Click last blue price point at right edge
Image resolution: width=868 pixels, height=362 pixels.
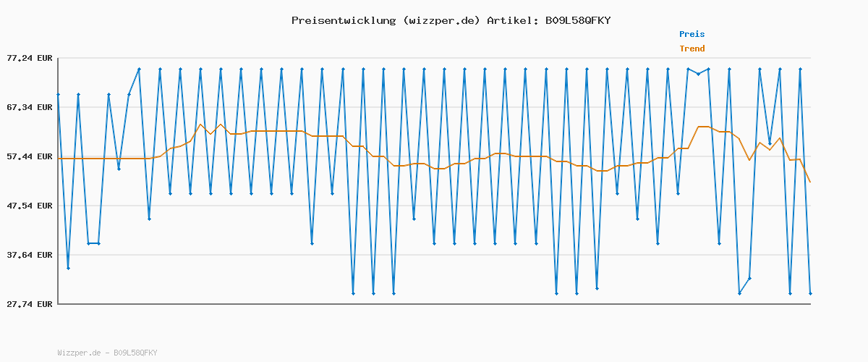(x=810, y=293)
